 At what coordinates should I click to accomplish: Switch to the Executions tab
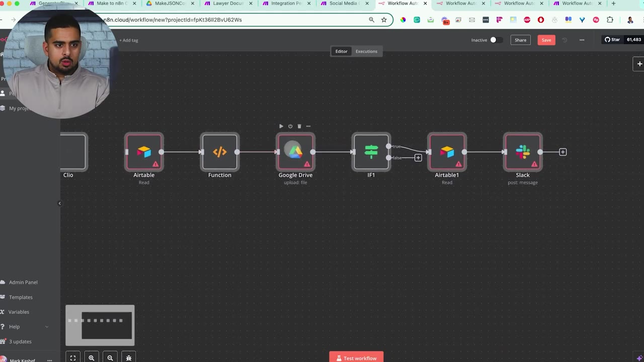(366, 51)
